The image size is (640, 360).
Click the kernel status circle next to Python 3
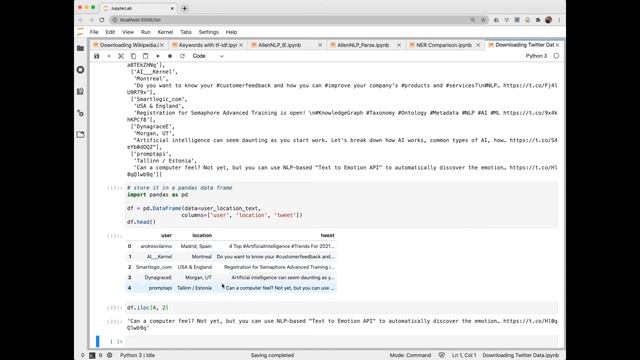pos(556,56)
